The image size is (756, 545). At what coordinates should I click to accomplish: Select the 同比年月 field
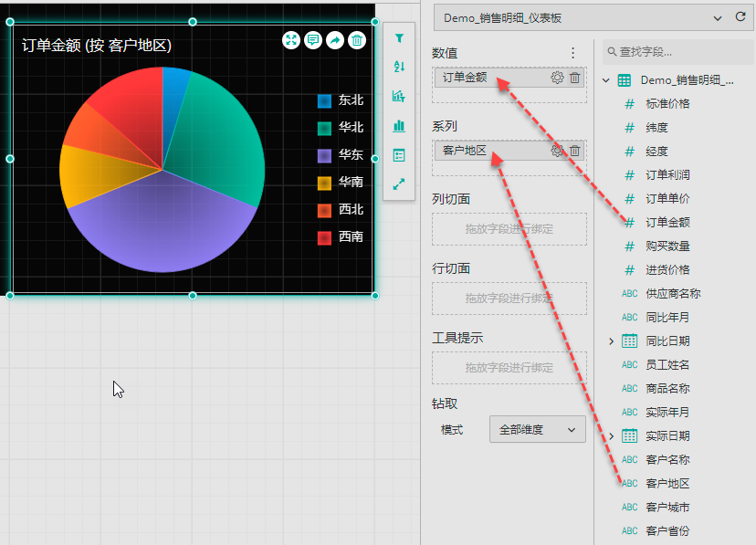667,318
